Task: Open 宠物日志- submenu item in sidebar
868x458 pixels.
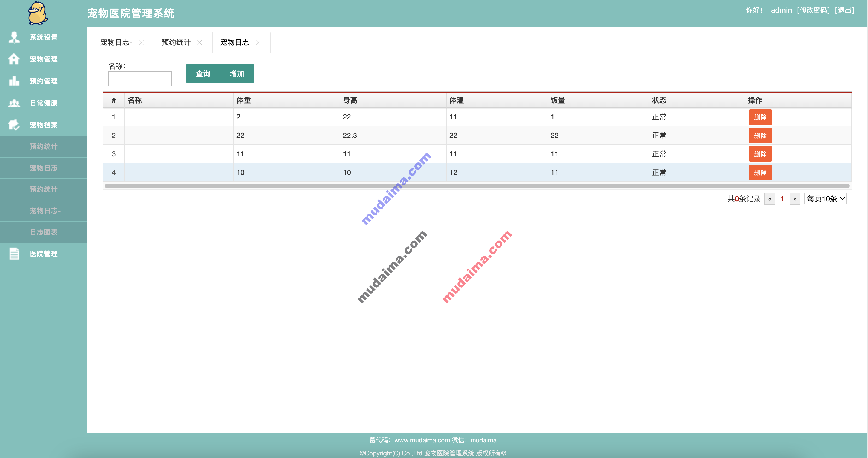Action: pos(44,210)
